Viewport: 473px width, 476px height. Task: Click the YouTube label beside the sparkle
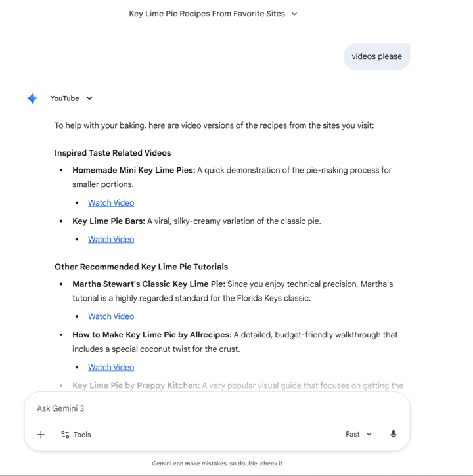[x=64, y=98]
